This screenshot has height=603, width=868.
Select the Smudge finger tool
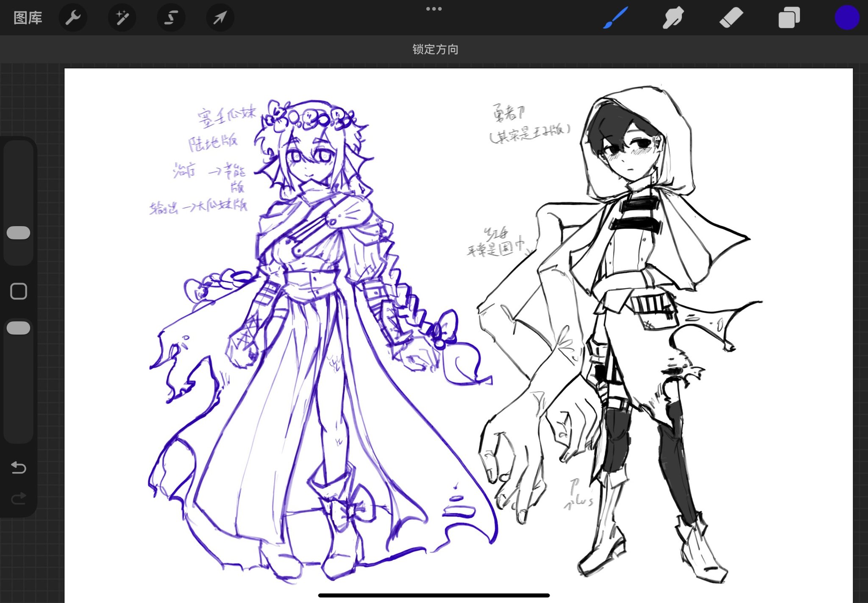click(x=673, y=18)
